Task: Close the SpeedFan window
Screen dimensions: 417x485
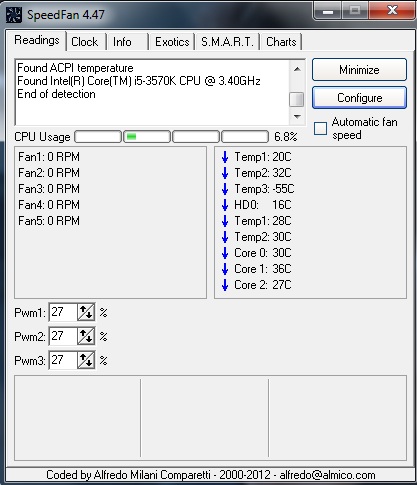Action: click(392, 11)
